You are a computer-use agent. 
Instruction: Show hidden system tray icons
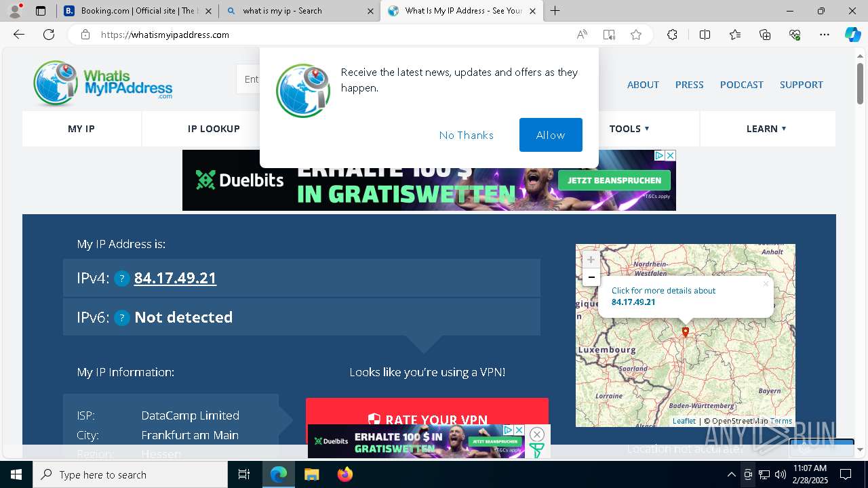point(731,474)
